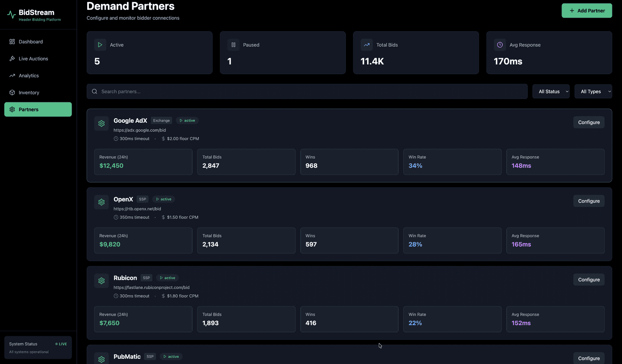
Task: Click the Inventory cube icon
Action: (x=12, y=92)
